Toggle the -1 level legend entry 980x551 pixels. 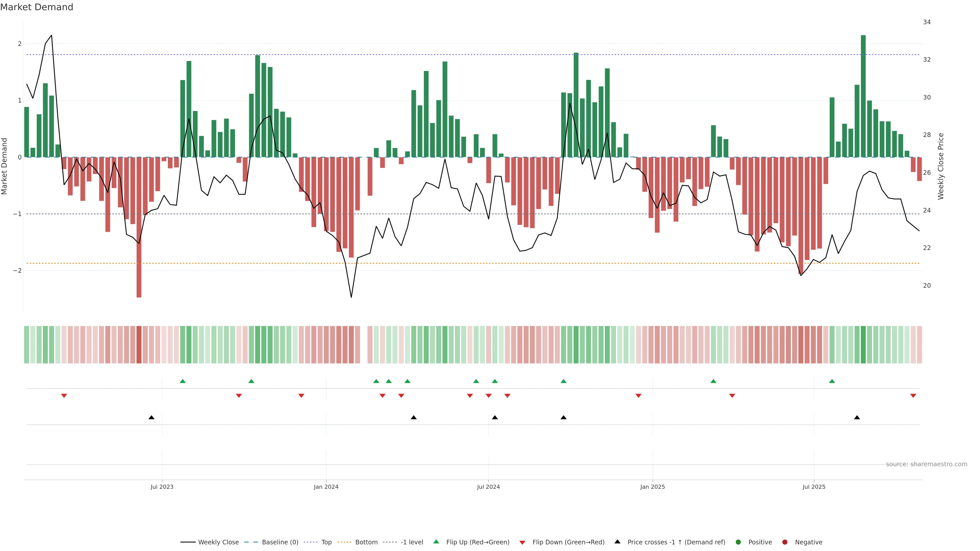(x=412, y=542)
